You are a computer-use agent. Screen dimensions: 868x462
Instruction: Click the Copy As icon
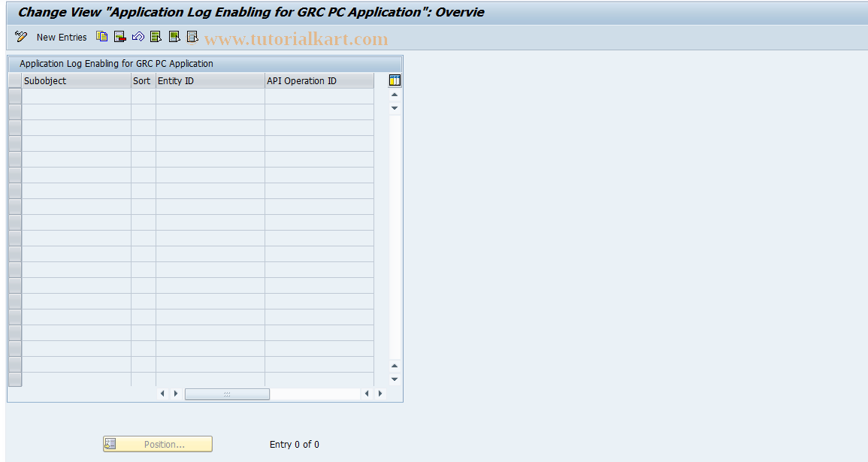coord(102,37)
